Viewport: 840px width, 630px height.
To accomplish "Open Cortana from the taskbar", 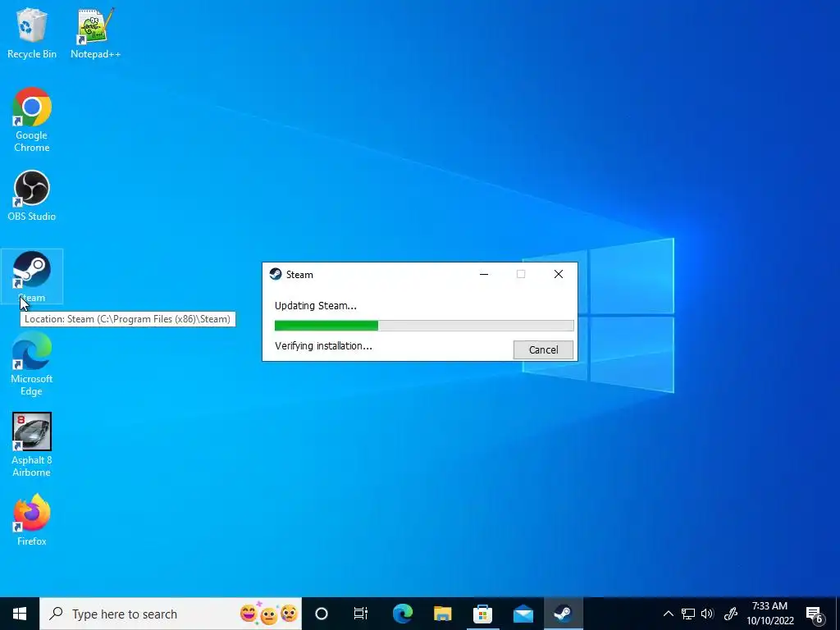I will pyautogui.click(x=322, y=614).
